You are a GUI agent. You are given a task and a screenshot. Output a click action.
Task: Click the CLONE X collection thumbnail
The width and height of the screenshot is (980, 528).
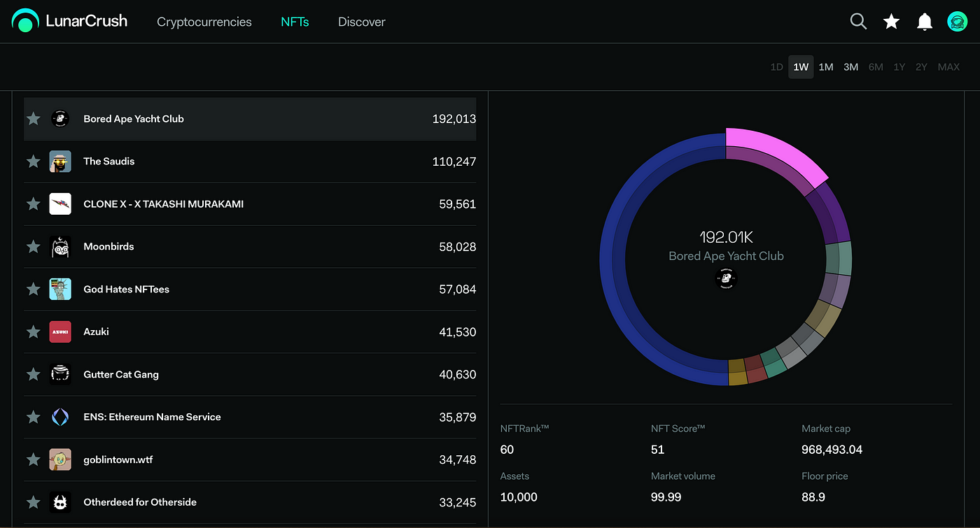pyautogui.click(x=60, y=204)
